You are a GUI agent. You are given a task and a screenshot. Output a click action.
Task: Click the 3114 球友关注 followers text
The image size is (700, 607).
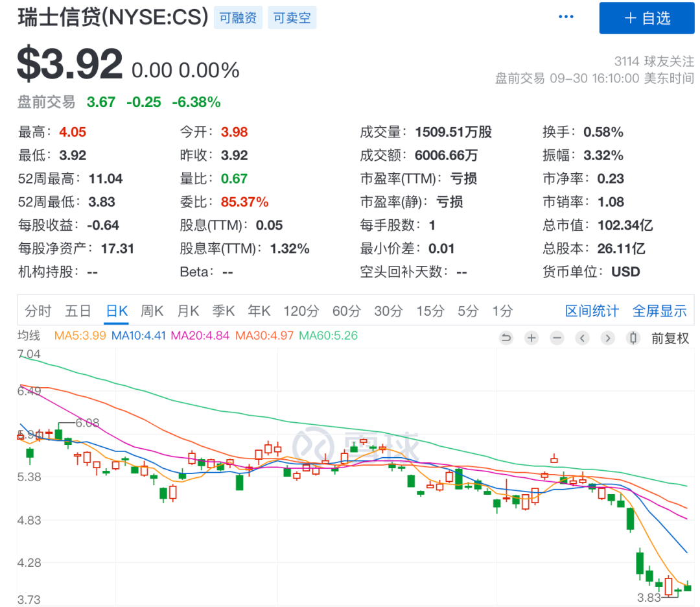[654, 61]
